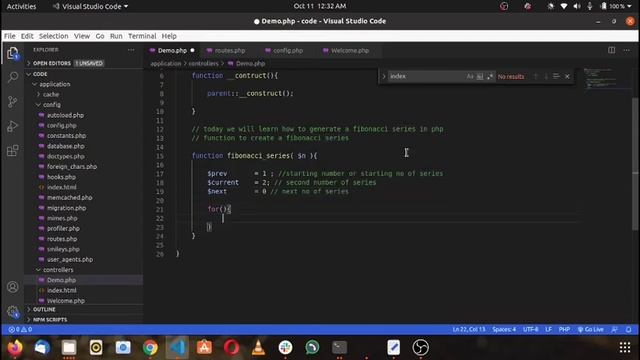640x360 pixels.
Task: Open notifications bell in status bar
Action: (629, 329)
